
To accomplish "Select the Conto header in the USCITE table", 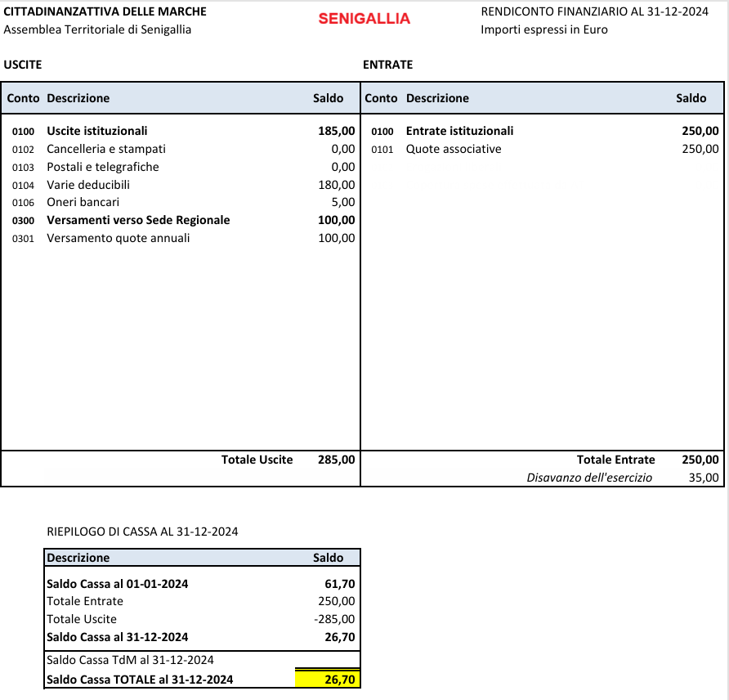I will [x=23, y=98].
